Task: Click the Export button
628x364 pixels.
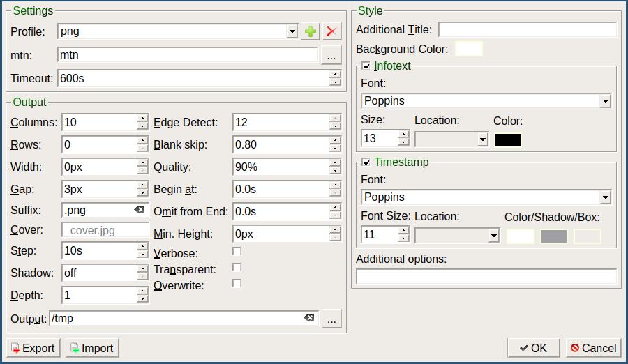Action: pos(33,348)
